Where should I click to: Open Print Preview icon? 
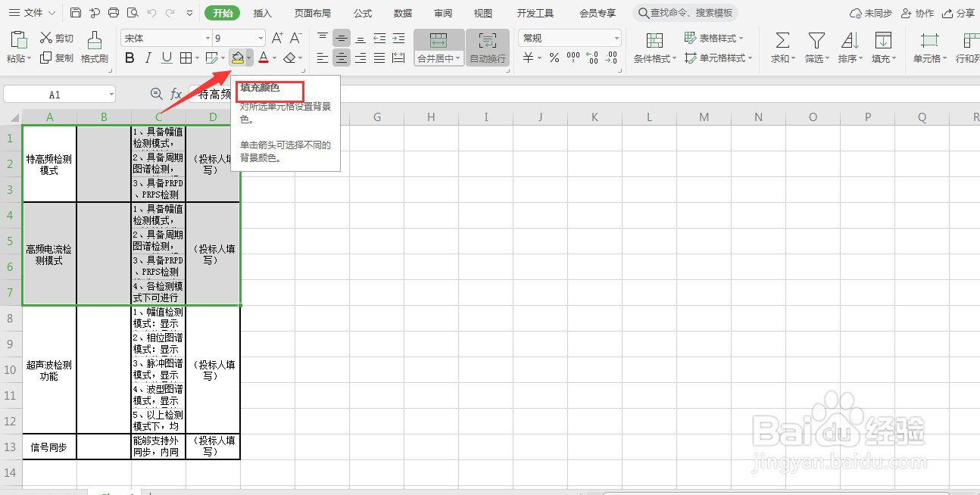133,13
